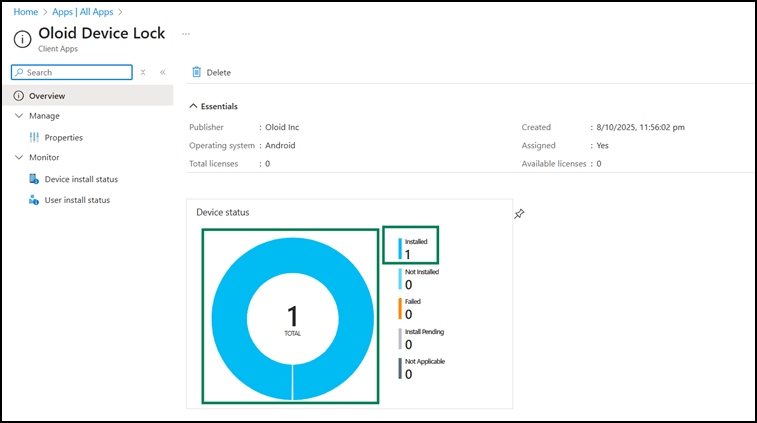
Task: Open the Overview menu item
Action: click(x=88, y=96)
